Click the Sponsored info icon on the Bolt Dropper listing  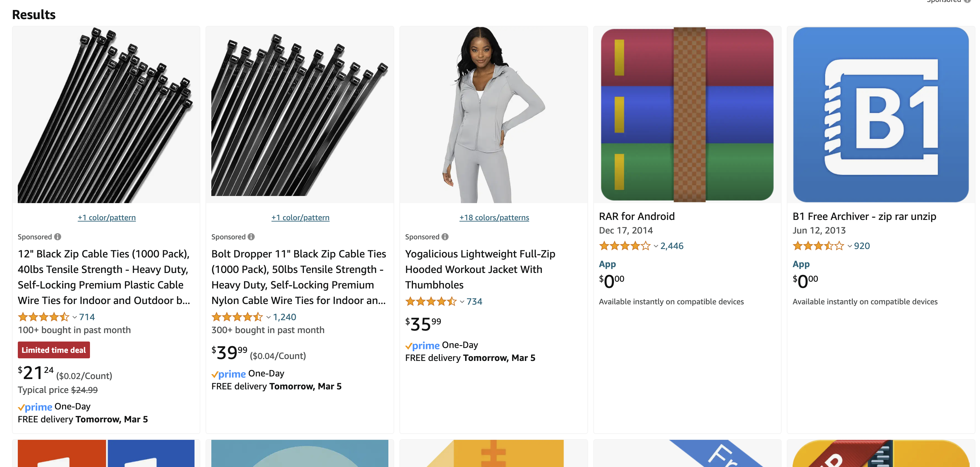[251, 237]
